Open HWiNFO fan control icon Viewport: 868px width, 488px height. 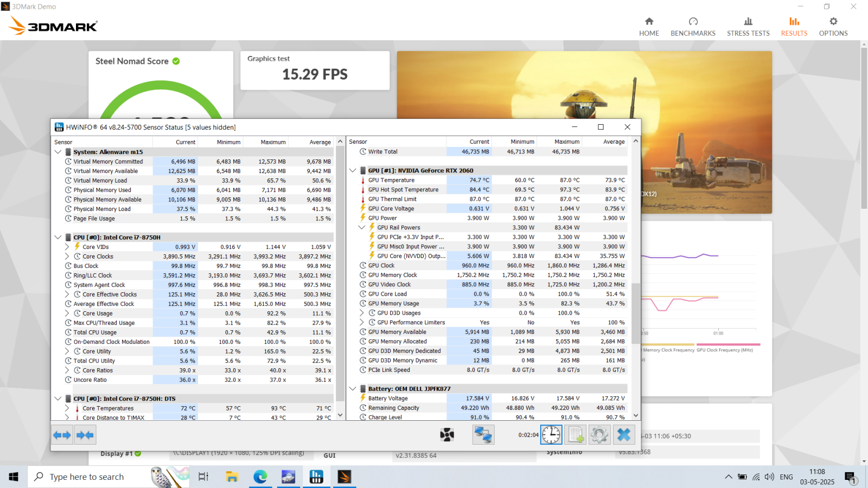[447, 435]
